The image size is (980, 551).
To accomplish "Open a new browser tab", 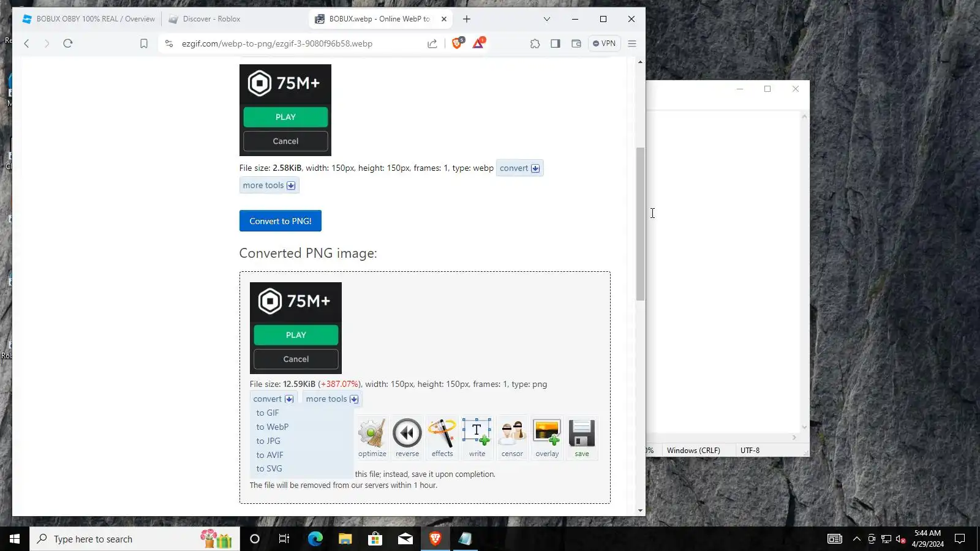I will [x=467, y=19].
